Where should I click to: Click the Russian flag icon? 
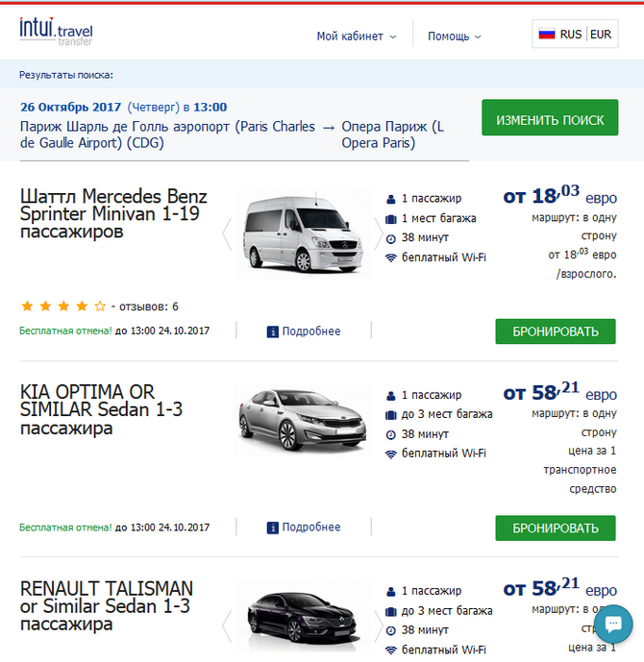(547, 35)
